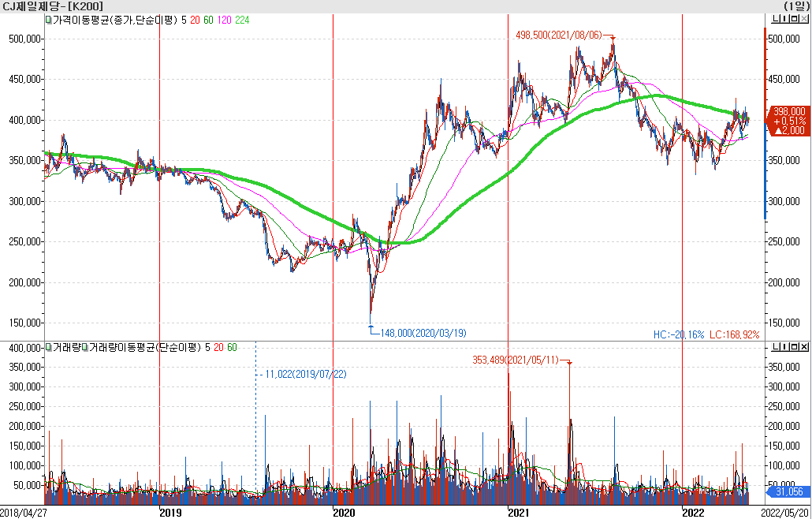Click the 2021 year axis label

point(519,513)
